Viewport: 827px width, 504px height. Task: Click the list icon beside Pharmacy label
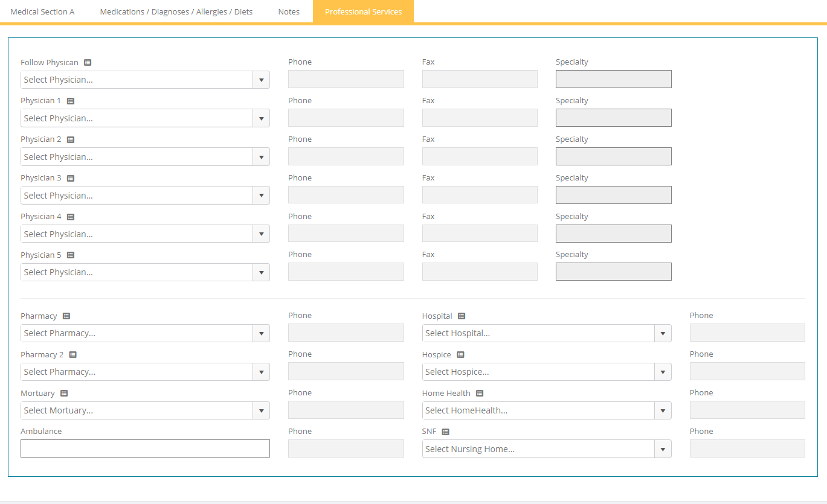coord(66,316)
